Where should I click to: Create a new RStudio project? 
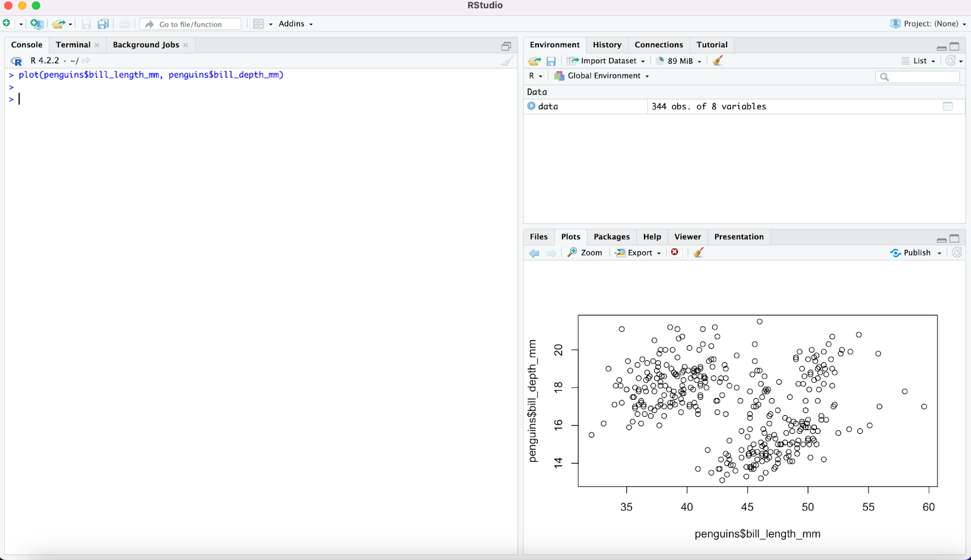[36, 23]
